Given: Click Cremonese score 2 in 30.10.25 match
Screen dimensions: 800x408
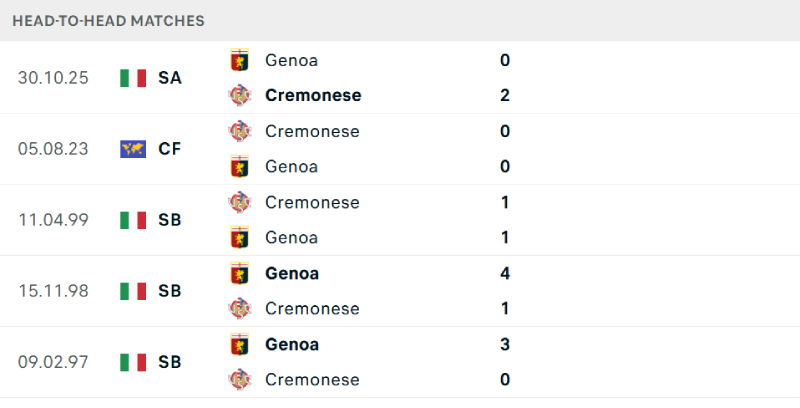Looking at the screenshot, I should click(505, 95).
